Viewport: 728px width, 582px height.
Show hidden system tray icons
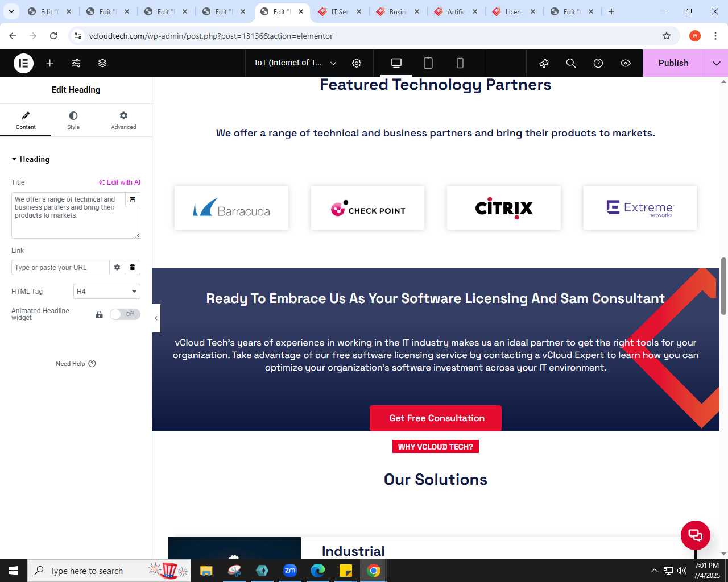click(654, 571)
